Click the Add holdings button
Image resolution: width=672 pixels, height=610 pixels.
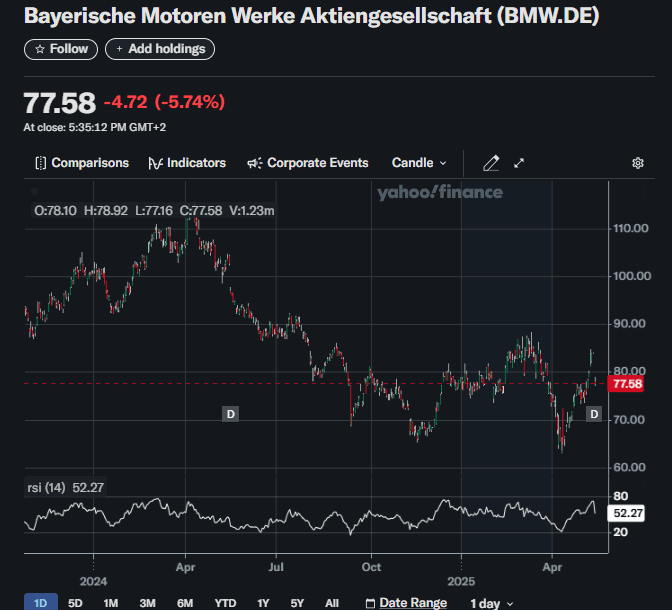[160, 49]
